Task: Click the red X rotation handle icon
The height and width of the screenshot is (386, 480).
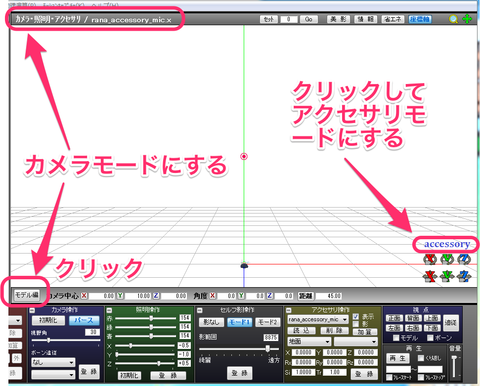Action: [430, 259]
